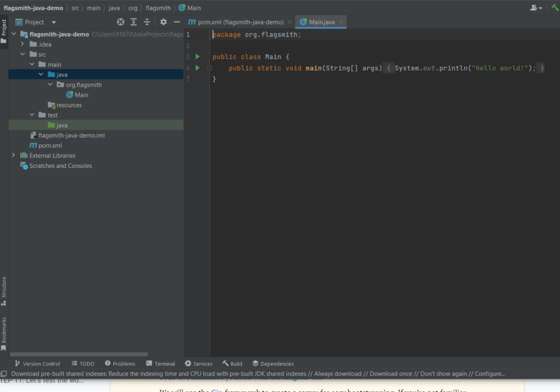Expand the .idea folder
The image size is (560, 392).
coord(22,44)
